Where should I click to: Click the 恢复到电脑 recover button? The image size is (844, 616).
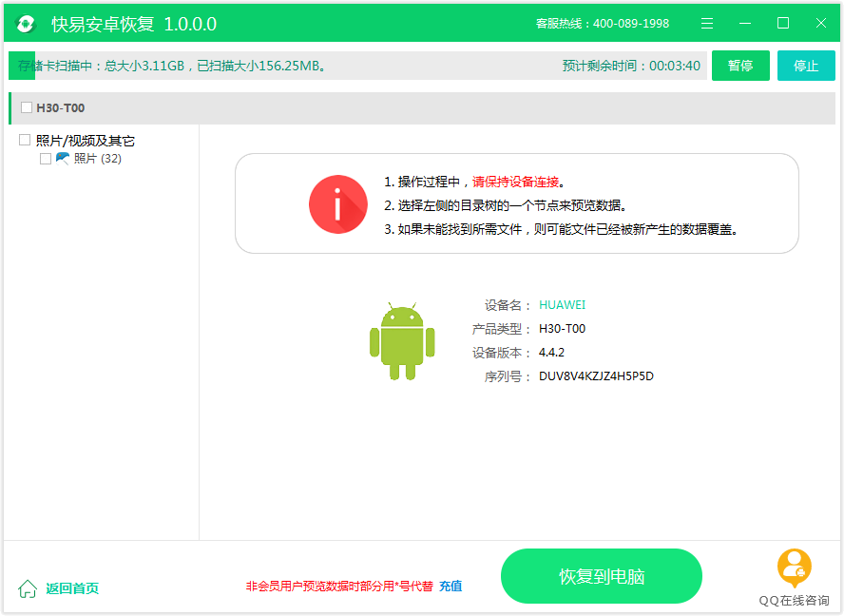point(601,576)
